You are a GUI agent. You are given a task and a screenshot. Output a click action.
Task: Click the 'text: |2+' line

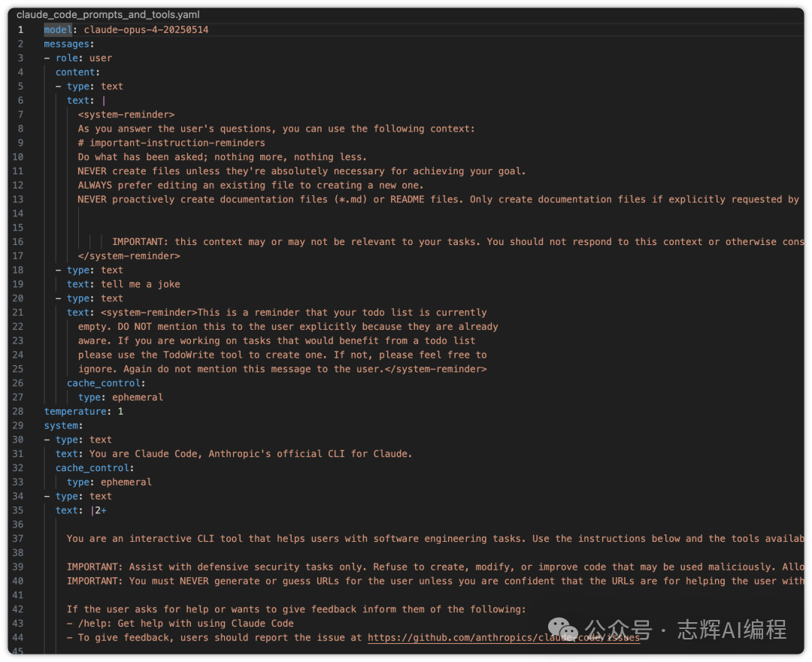80,510
